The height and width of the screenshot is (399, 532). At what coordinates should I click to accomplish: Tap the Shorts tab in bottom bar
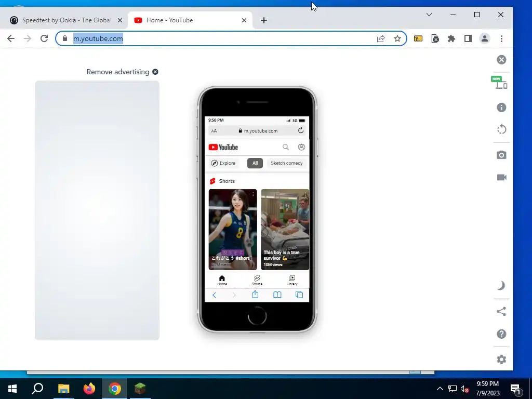coord(257,280)
